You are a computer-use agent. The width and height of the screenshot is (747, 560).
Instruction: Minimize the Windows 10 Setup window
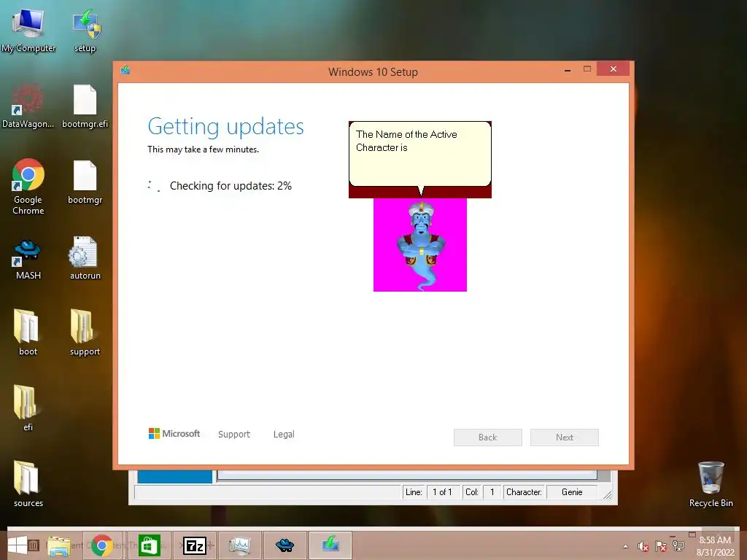[x=568, y=69]
